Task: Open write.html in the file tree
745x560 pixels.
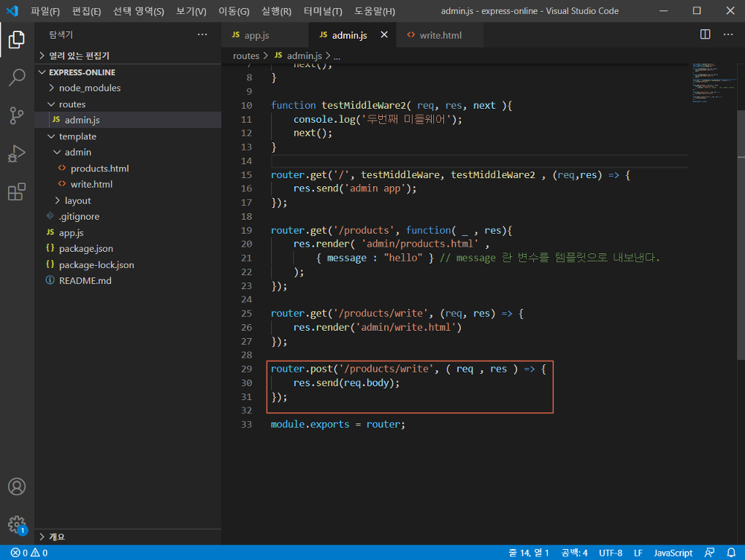Action: click(x=129, y=184)
